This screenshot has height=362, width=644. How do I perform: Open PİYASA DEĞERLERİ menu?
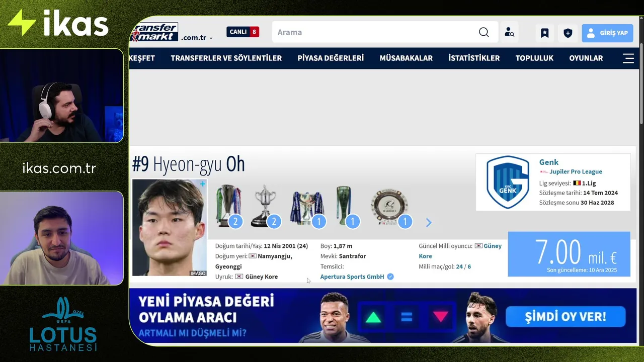[331, 58]
